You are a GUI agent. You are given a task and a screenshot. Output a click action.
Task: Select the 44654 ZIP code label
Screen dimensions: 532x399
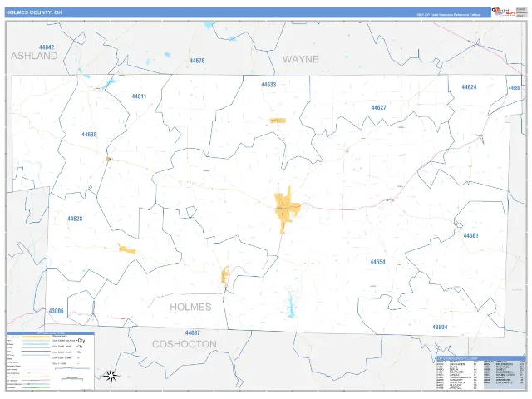tap(377, 262)
